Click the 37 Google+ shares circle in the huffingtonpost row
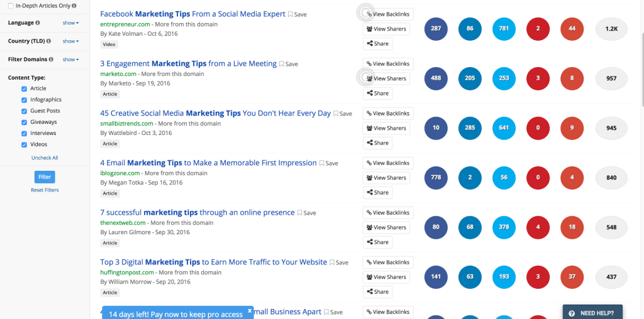The image size is (644, 319). [572, 277]
